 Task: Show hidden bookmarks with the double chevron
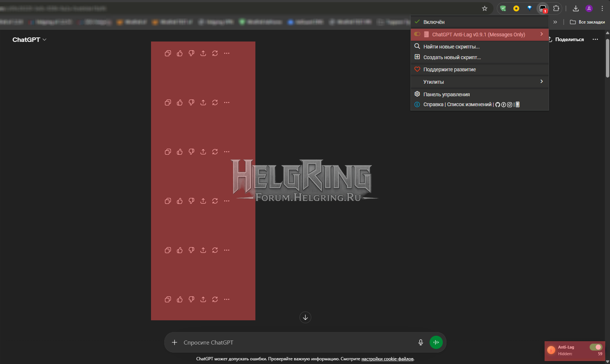[x=555, y=22]
